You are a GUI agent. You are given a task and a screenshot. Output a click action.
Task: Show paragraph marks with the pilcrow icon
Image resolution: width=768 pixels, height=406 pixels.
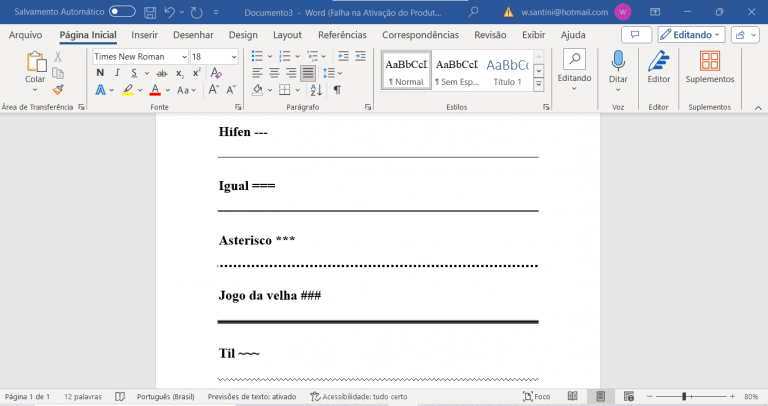(337, 89)
